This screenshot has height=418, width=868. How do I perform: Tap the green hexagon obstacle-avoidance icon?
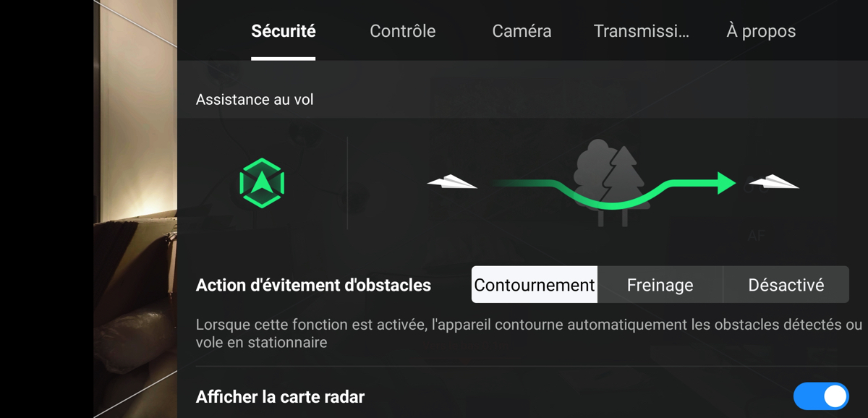(x=262, y=183)
